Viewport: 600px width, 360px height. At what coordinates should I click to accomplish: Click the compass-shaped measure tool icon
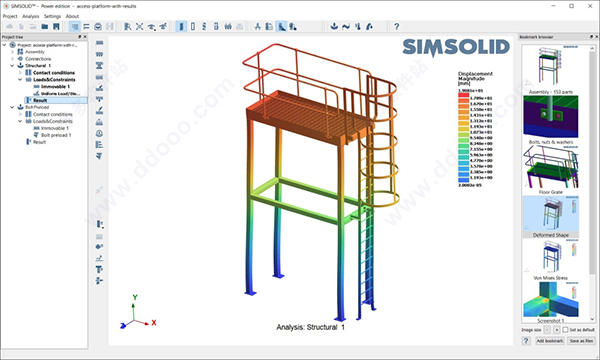click(x=258, y=26)
